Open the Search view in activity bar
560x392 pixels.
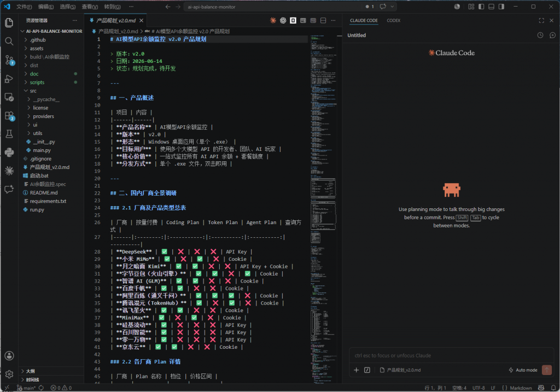9,42
